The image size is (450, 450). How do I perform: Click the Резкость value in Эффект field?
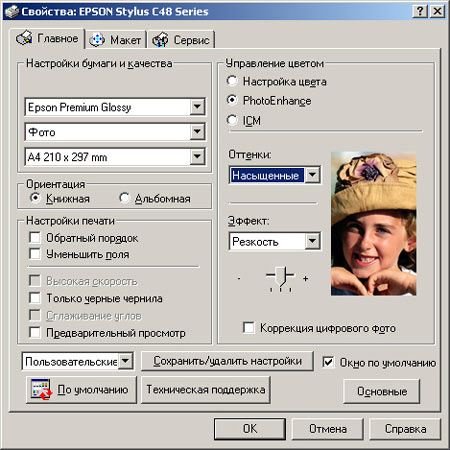click(x=256, y=242)
